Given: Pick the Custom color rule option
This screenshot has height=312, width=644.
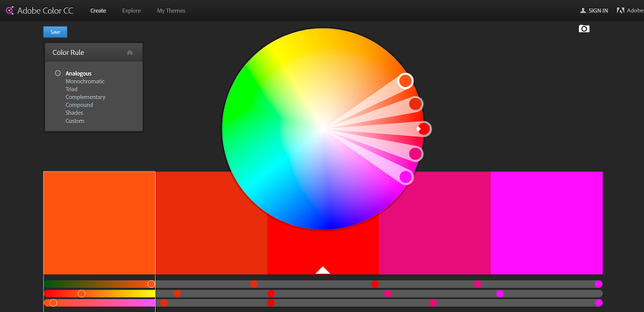Looking at the screenshot, I should pos(75,121).
